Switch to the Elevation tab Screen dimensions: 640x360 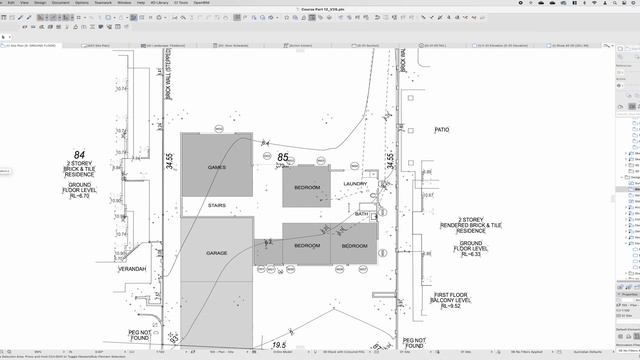pyautogui.click(x=500, y=45)
